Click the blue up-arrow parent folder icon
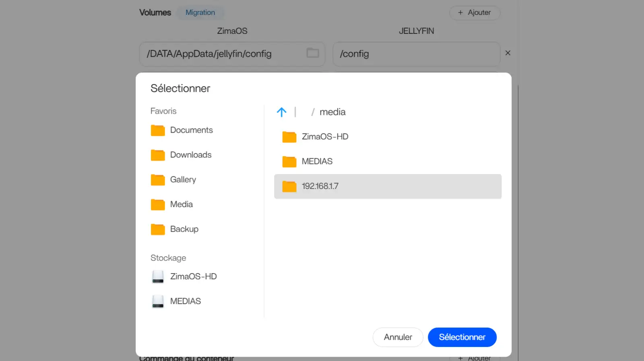 click(x=281, y=112)
